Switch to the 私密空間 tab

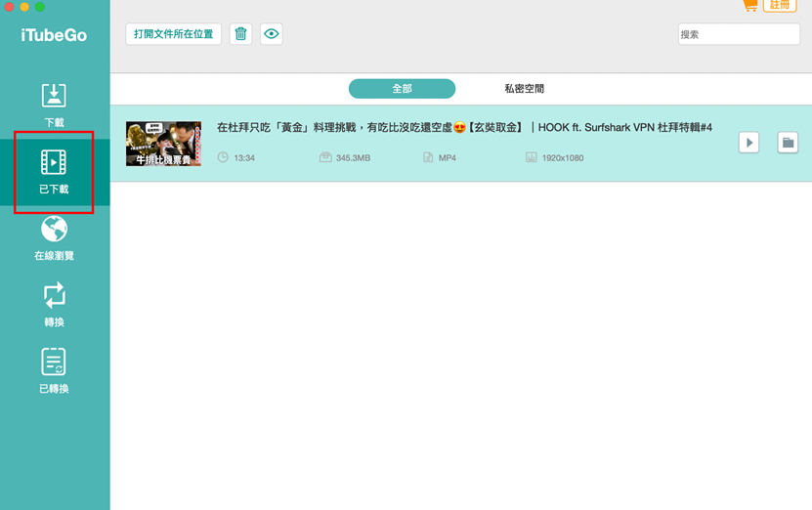click(525, 89)
